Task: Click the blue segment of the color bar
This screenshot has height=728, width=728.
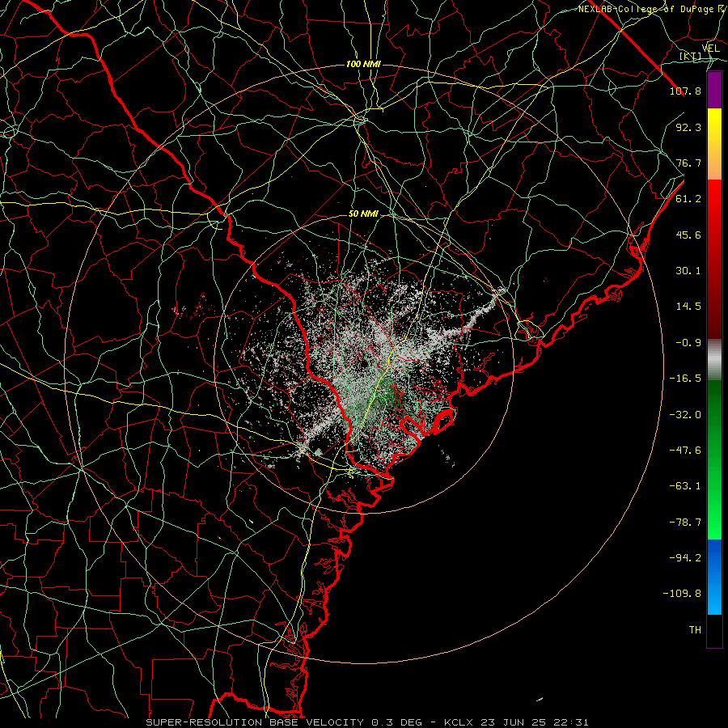Action: coord(714,577)
